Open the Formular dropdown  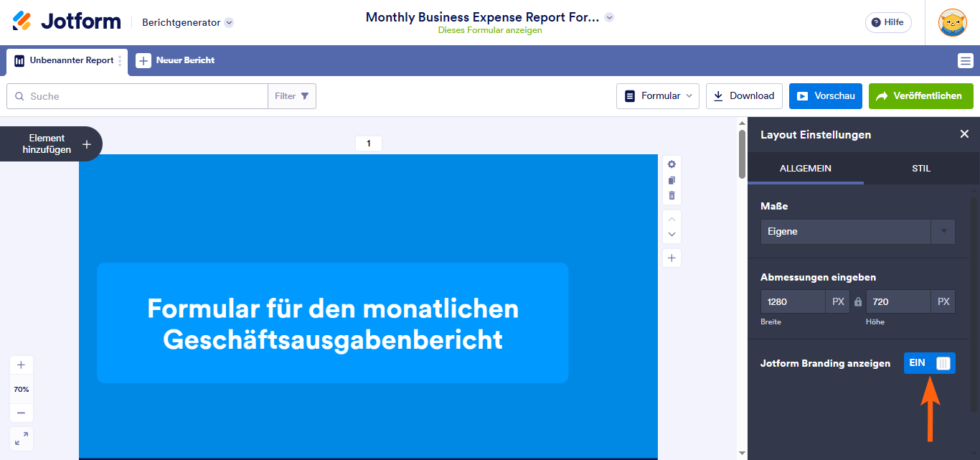pyautogui.click(x=656, y=95)
